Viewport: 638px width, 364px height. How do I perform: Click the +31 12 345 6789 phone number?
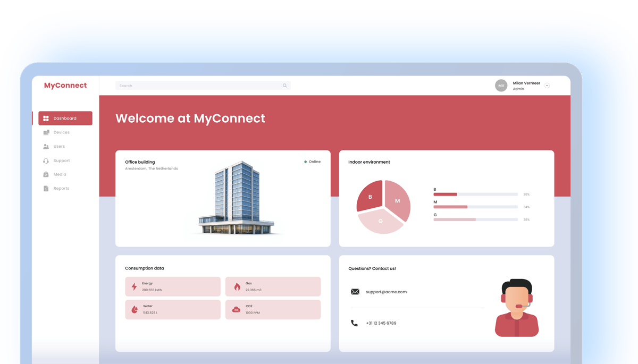[381, 323]
